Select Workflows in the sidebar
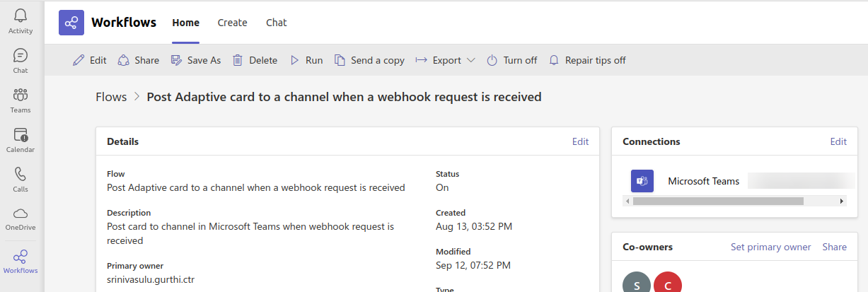 pyautogui.click(x=21, y=262)
